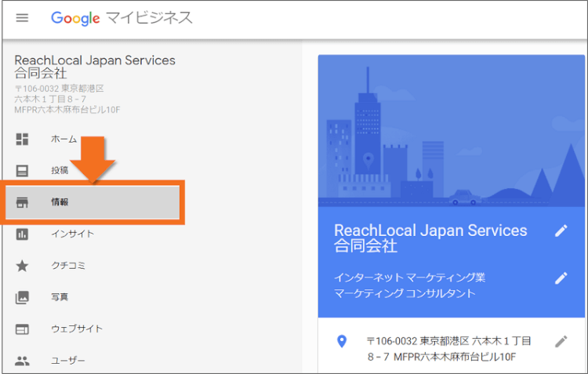Click the ReachLocal Japan Services card title

[430, 238]
